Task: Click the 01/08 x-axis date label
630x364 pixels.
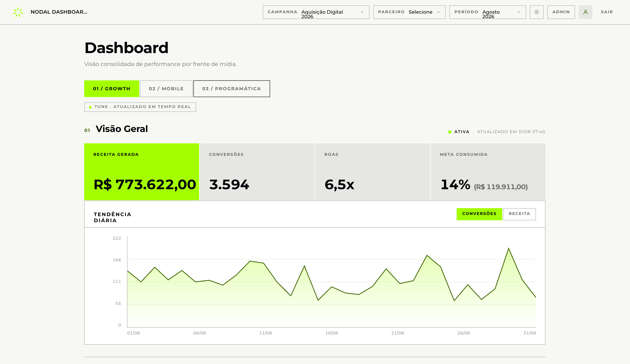Action: 134,333
